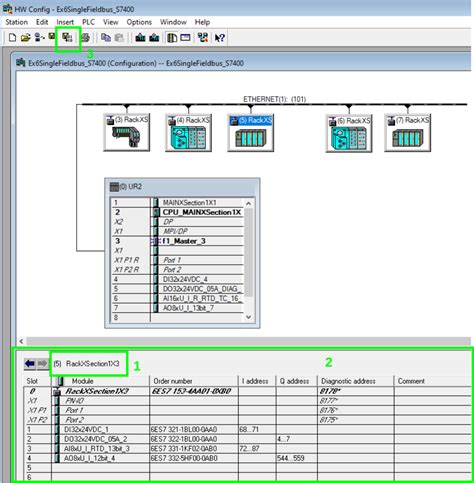Select the DP row in UR2 rack
This screenshot has width=474, height=483.
click(178, 222)
